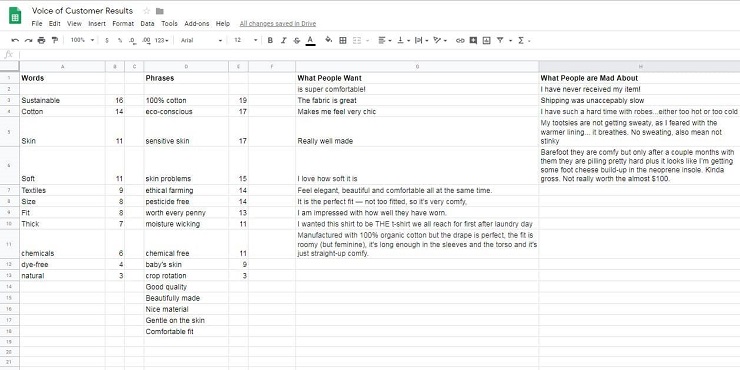
Task: Open the Format menu
Action: (x=123, y=24)
